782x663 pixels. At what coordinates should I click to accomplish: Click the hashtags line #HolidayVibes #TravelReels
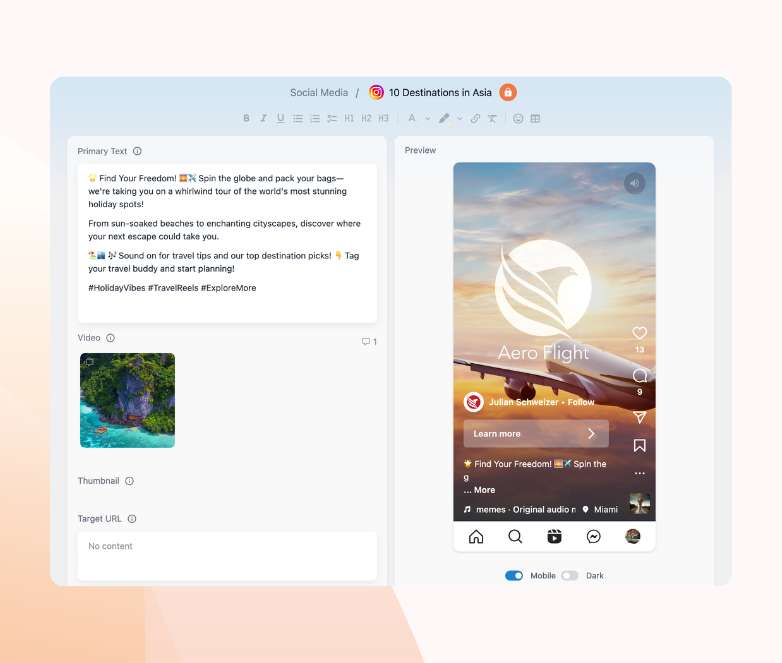pos(172,288)
